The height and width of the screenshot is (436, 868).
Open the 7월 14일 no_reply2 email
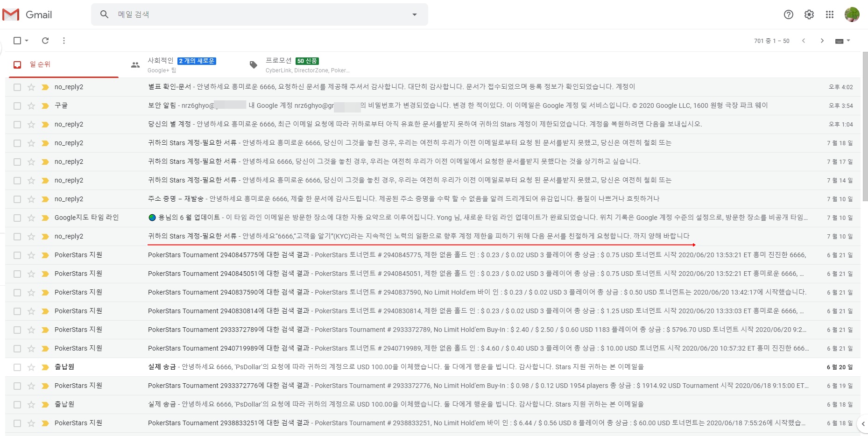(434, 180)
